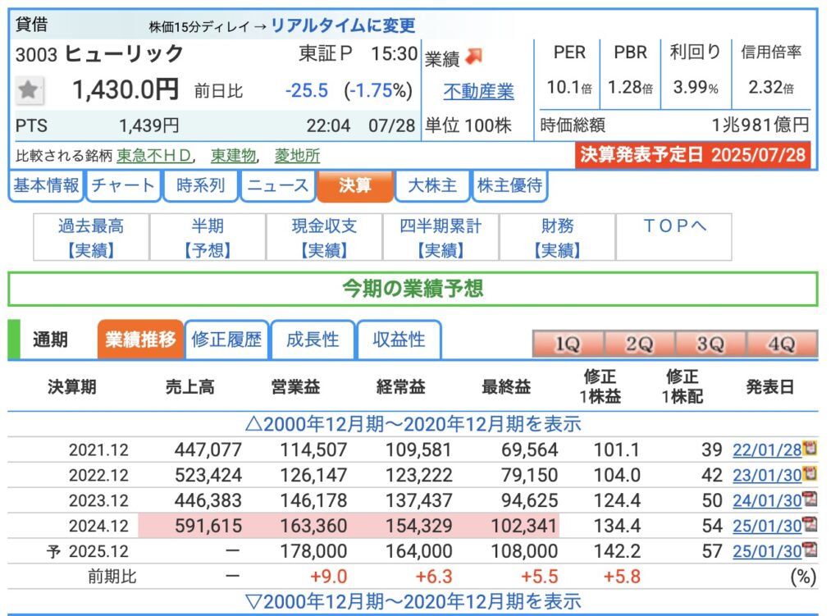Open compared stock 菱地所
The image size is (840, 616).
[297, 156]
